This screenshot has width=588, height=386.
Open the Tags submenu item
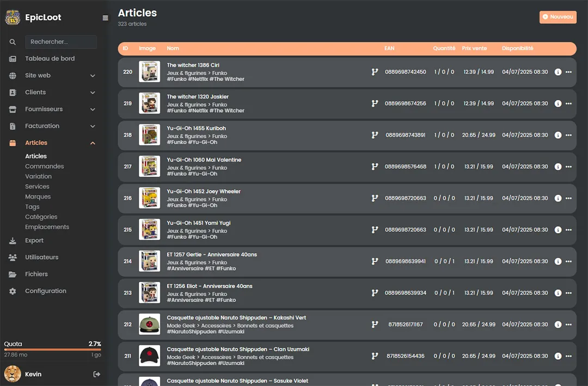point(32,207)
